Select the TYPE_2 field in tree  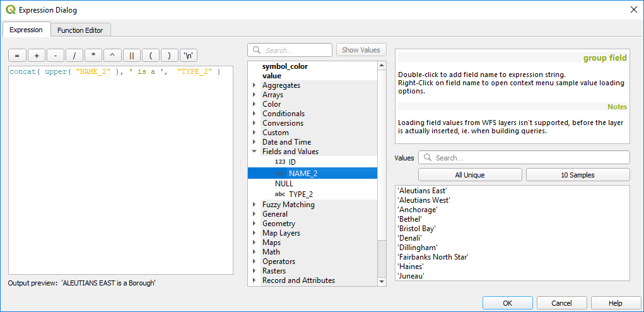tap(300, 194)
